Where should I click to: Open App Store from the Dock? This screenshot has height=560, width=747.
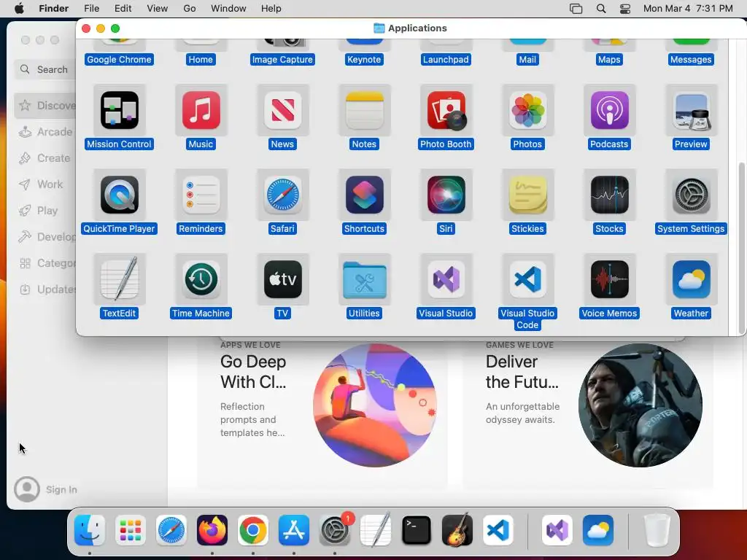coord(294,530)
